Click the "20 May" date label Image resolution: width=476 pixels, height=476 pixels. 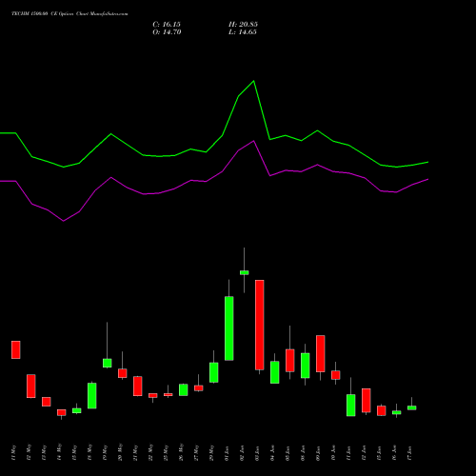(120, 453)
